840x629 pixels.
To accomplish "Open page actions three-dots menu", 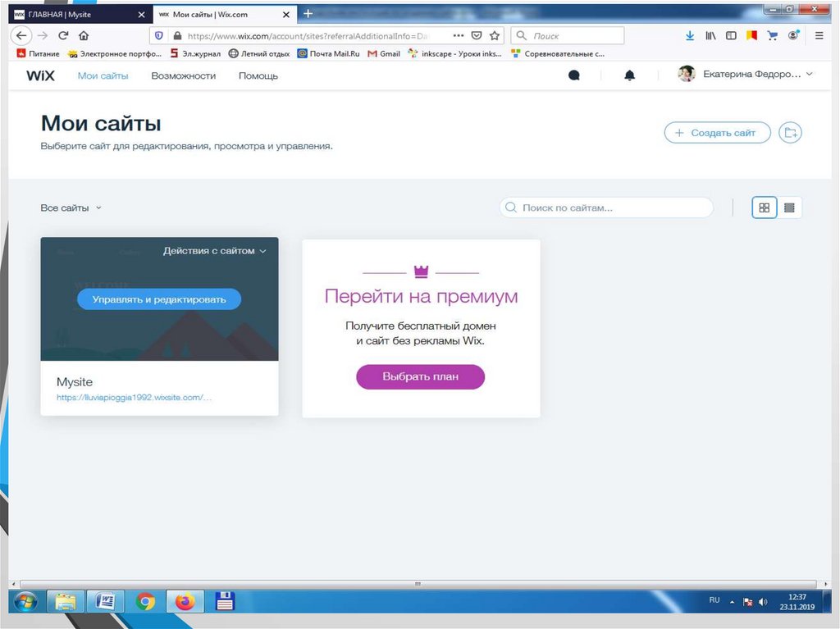I will 459,35.
